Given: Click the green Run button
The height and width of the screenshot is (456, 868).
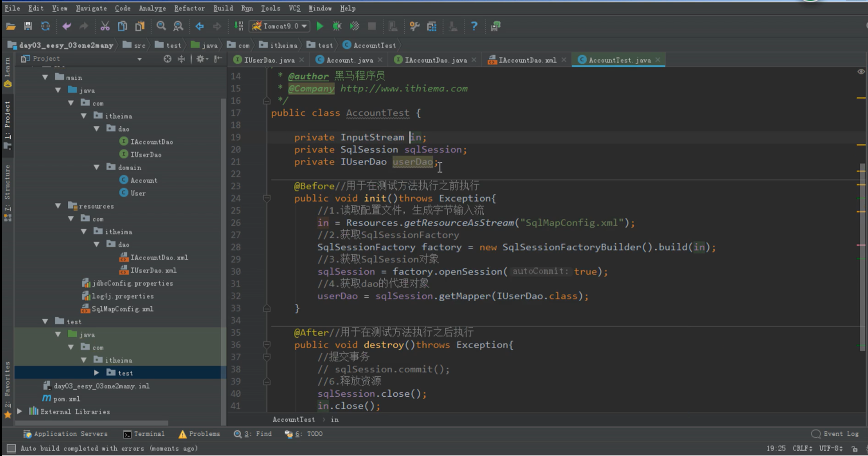Looking at the screenshot, I should point(320,26).
